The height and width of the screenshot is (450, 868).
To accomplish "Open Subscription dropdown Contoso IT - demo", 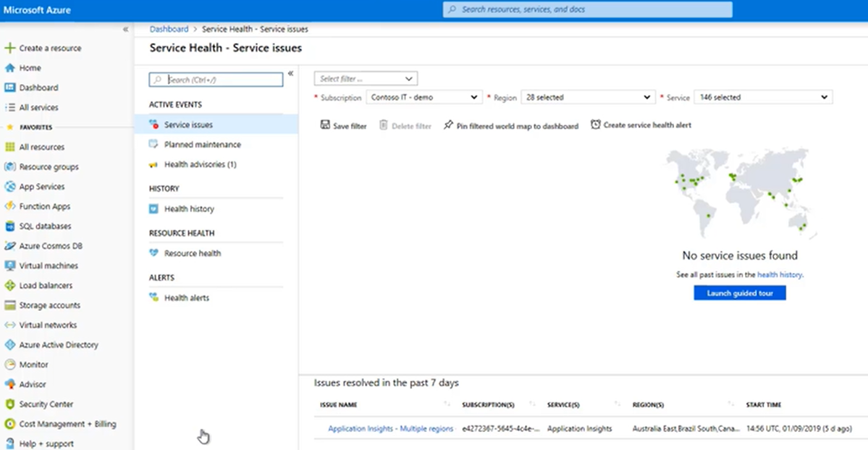I will click(x=423, y=97).
